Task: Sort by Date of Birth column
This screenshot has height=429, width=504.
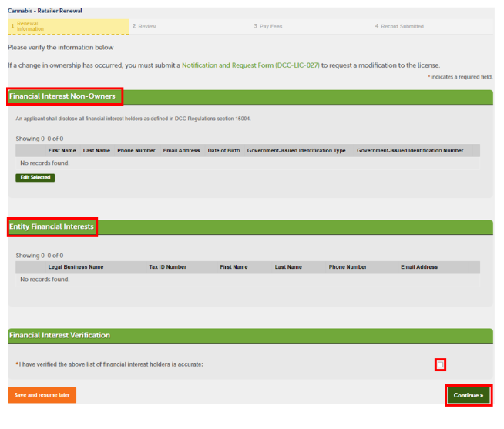Action: [223, 151]
